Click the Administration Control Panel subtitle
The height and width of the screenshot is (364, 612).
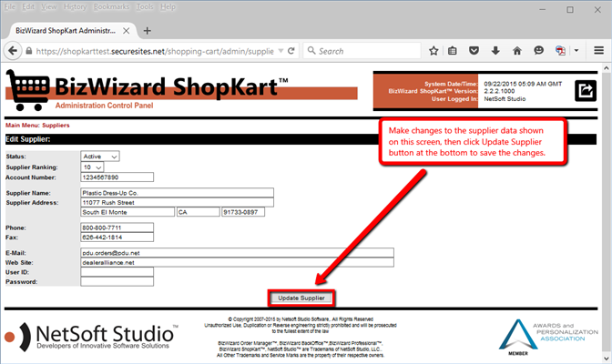(x=104, y=106)
